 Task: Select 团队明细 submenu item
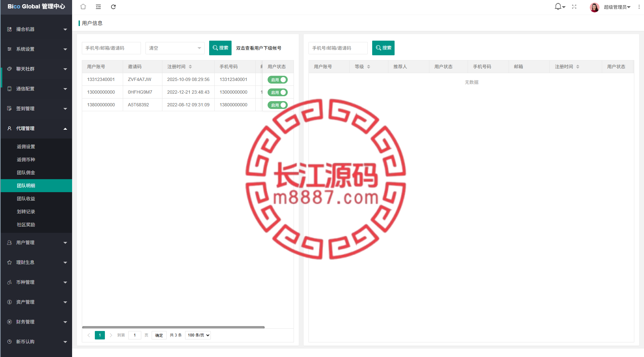[36, 186]
